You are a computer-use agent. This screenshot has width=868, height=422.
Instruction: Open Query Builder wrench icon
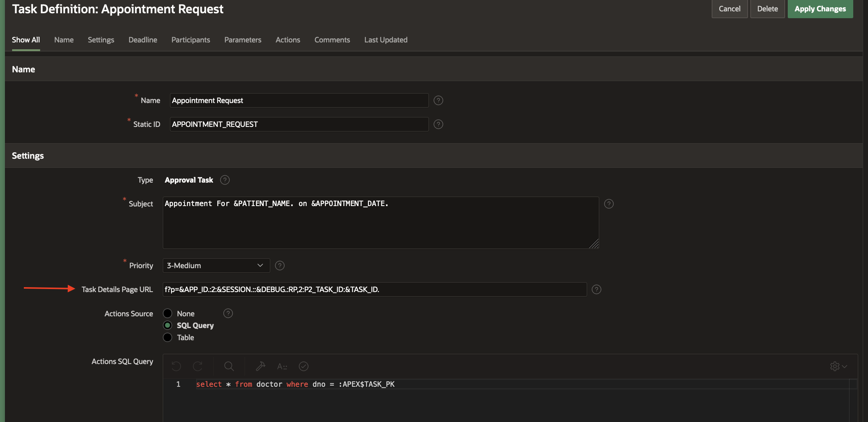coord(260,366)
